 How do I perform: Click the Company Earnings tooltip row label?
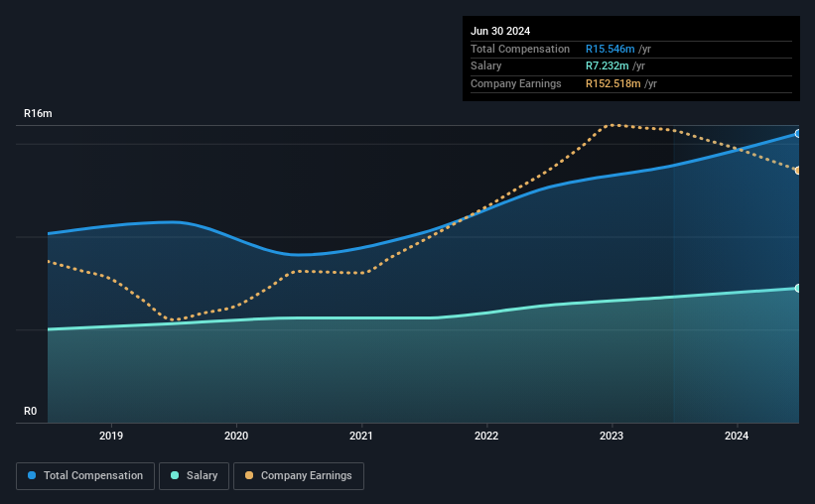pos(515,83)
